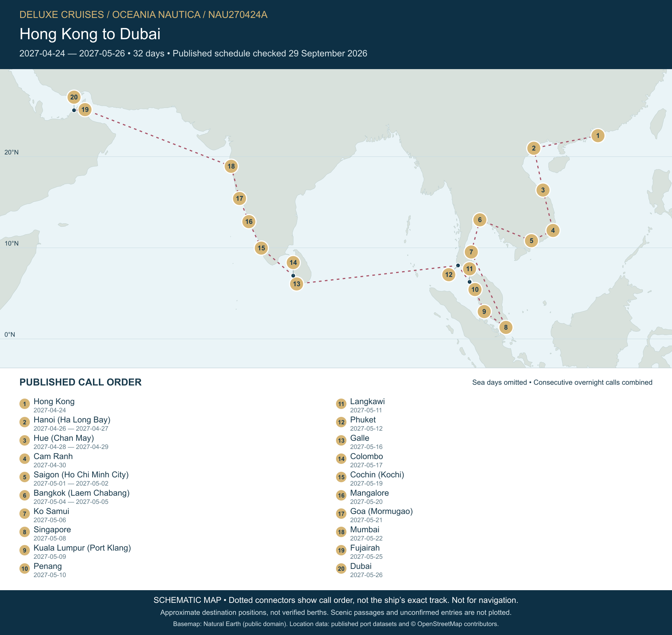Click map marker 4 for Cam Ranh

click(553, 230)
